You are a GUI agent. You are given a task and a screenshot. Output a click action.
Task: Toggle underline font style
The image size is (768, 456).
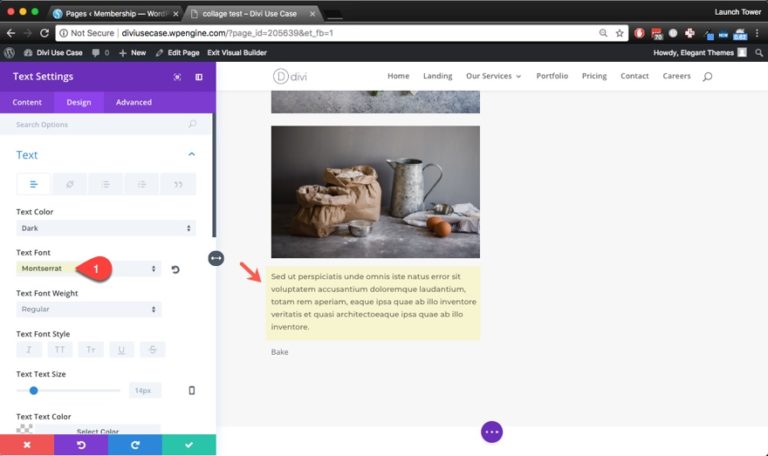coord(119,349)
